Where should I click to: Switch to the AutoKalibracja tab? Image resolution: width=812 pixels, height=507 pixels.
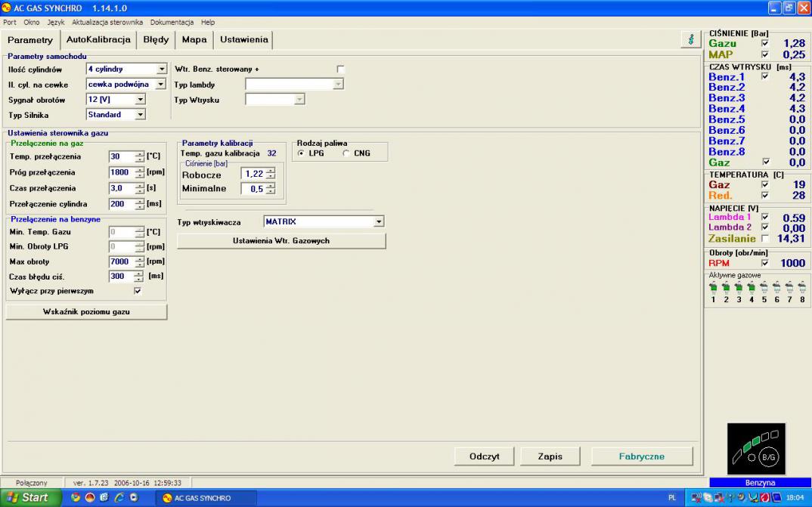click(98, 39)
